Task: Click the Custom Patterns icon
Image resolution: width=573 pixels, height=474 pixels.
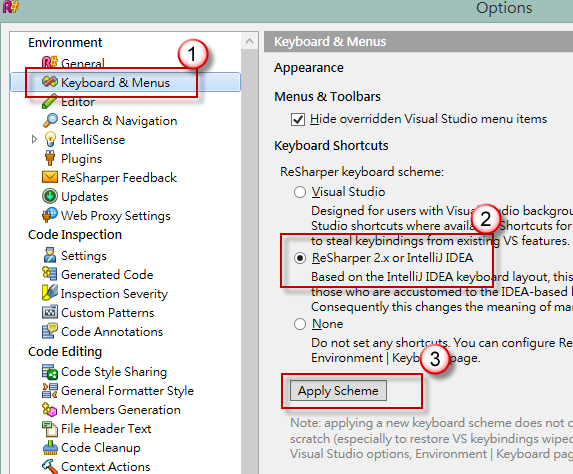Action: [50, 312]
